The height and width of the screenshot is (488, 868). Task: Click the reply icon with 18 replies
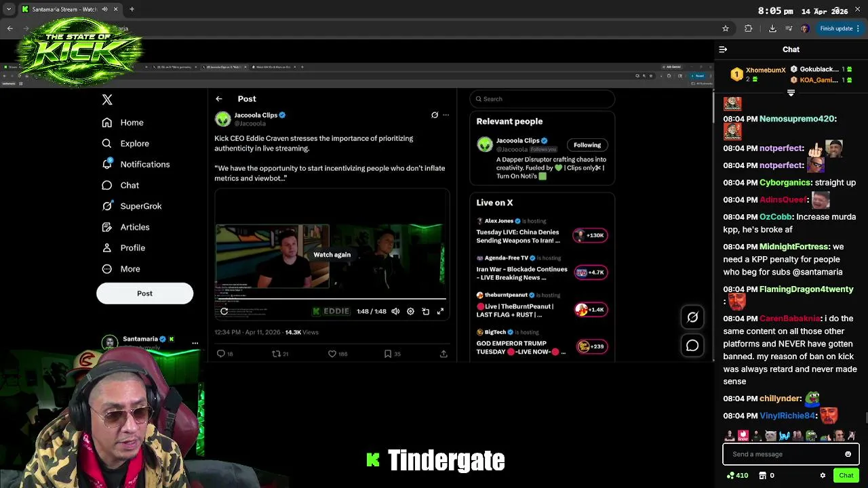point(220,354)
